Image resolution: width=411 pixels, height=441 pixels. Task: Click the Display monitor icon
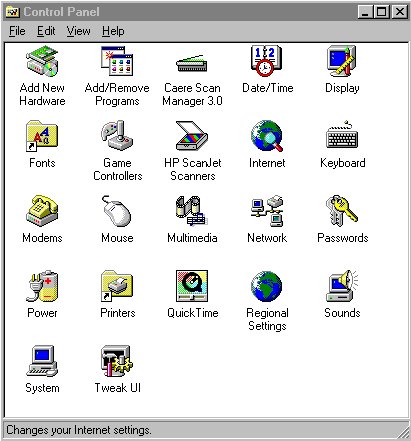coord(342,61)
